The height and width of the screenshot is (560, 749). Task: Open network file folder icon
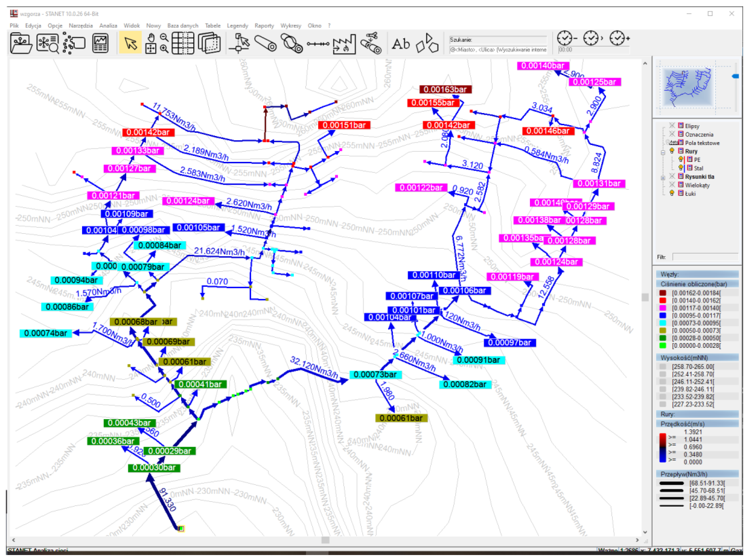coord(21,43)
